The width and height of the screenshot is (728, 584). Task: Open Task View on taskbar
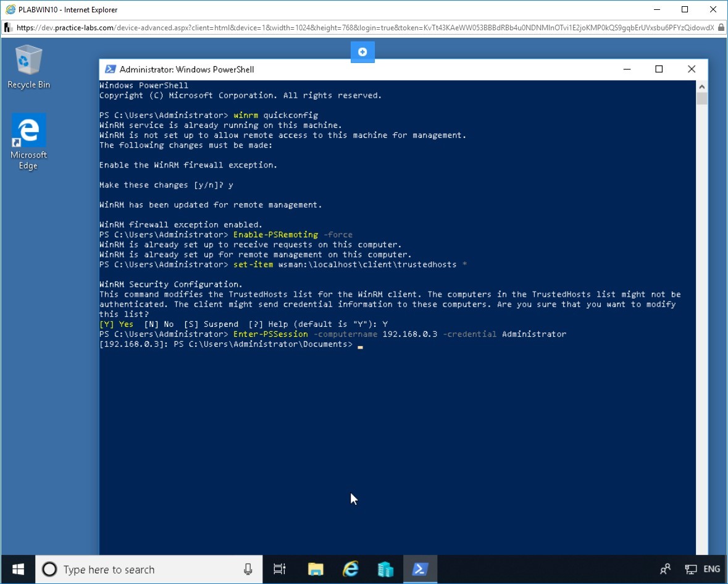[x=280, y=569]
